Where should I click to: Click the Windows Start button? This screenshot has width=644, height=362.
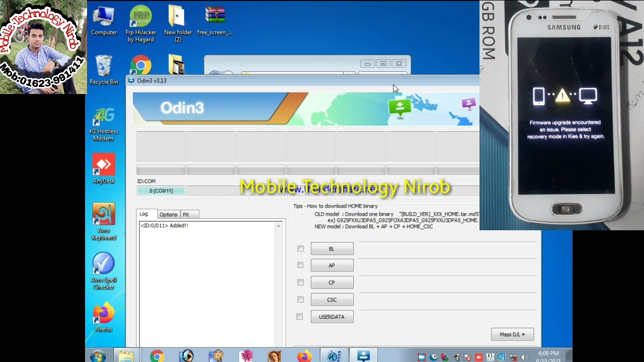(x=98, y=356)
